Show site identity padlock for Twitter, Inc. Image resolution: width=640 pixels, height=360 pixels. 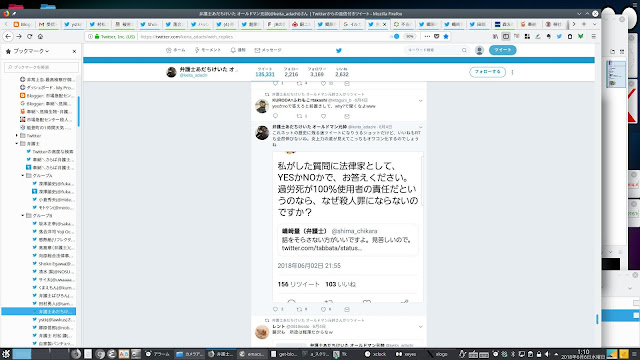click(97, 36)
